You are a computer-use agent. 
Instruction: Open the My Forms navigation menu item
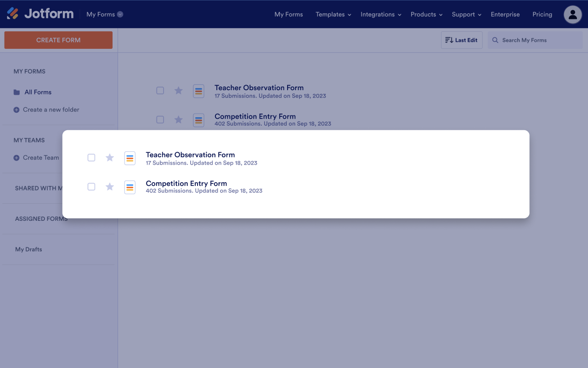coord(288,14)
